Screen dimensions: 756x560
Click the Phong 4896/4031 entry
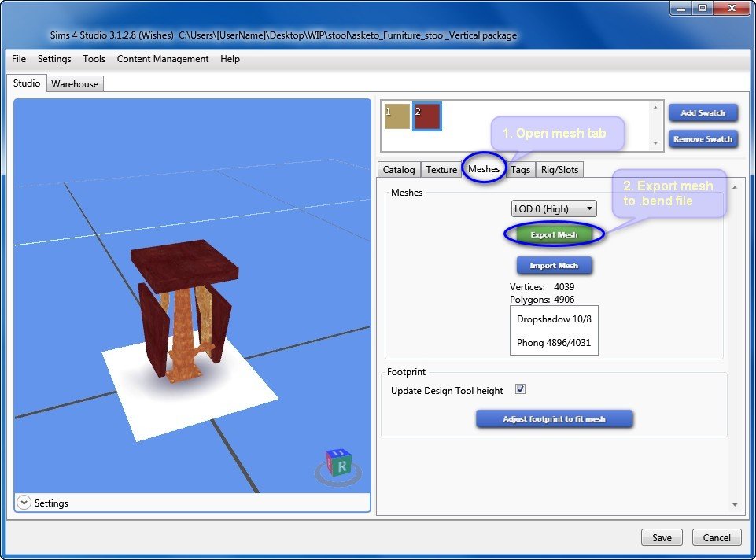pyautogui.click(x=554, y=343)
